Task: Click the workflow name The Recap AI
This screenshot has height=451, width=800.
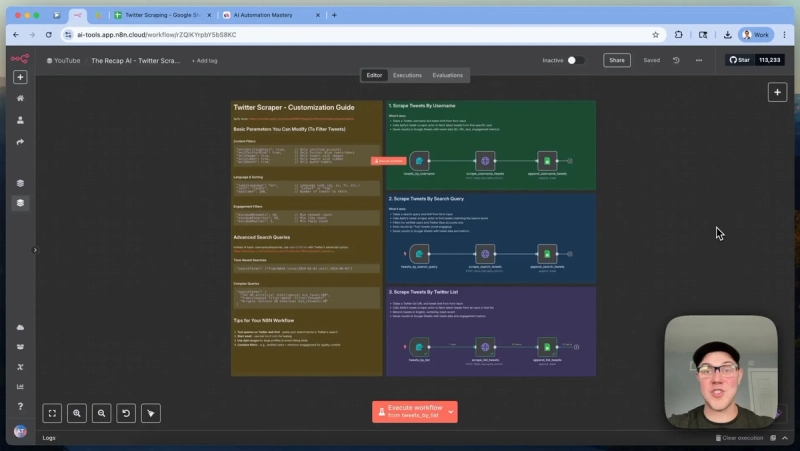Action: pos(135,60)
